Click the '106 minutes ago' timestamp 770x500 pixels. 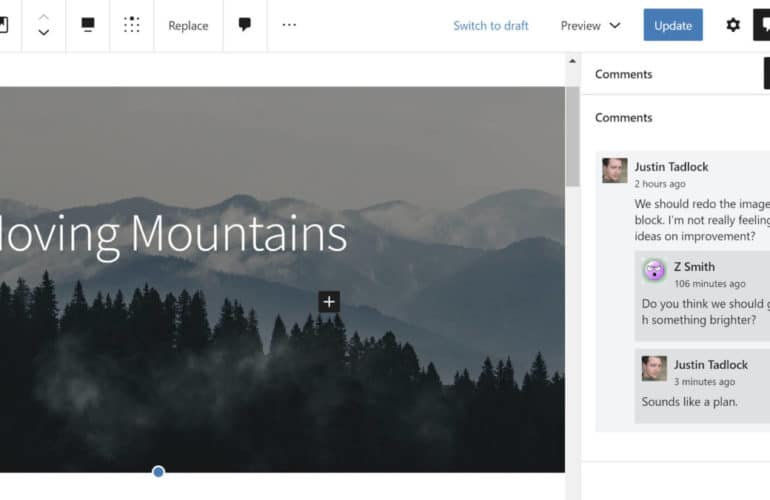point(710,283)
